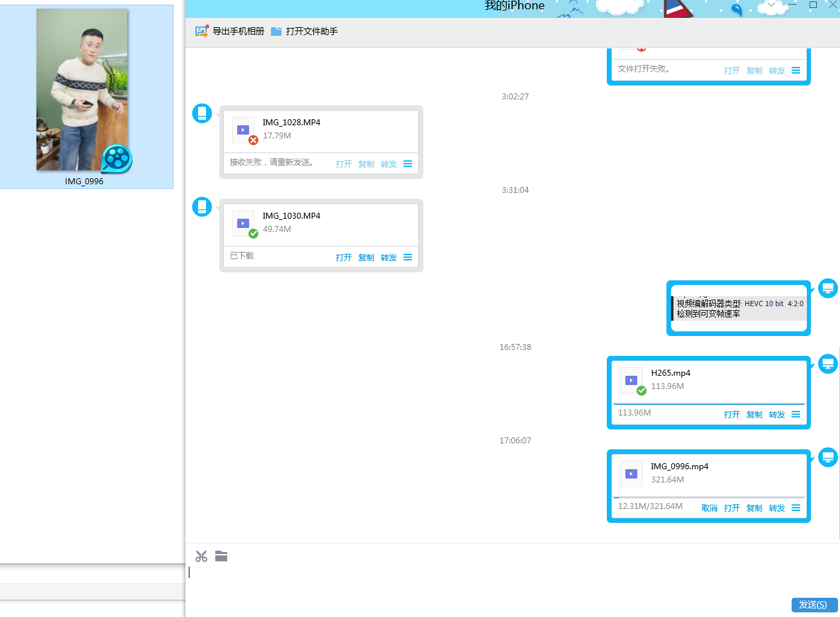Open more menu for IMG_1028.MP4

point(408,164)
